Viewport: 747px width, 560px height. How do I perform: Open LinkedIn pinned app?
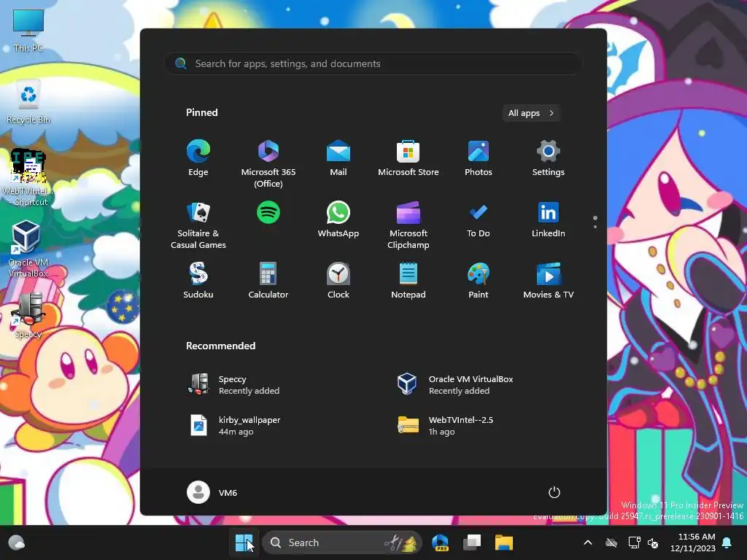point(549,219)
